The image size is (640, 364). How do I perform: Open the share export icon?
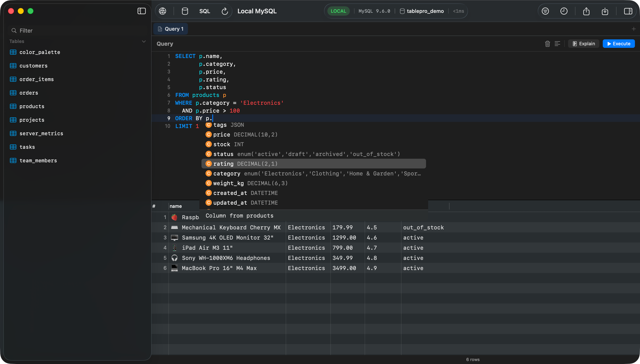point(586,11)
